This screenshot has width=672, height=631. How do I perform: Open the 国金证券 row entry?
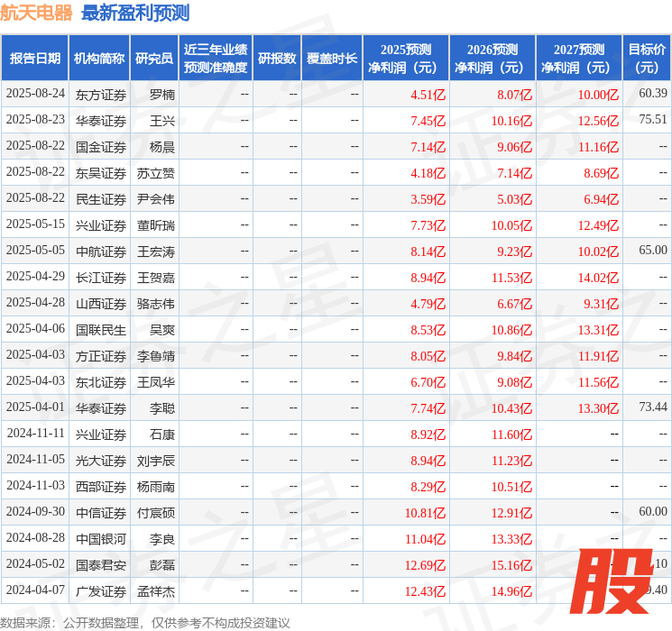[x=100, y=146]
